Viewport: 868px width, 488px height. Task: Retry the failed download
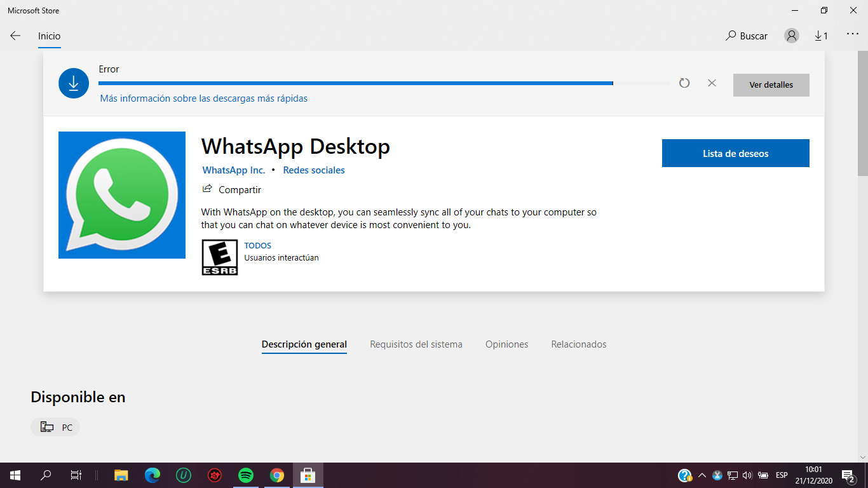click(x=684, y=83)
